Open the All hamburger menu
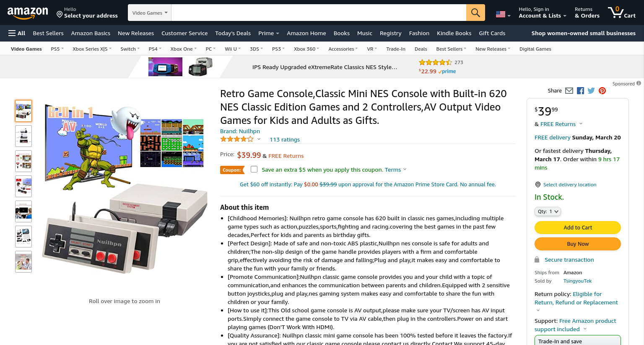Image resolution: width=644 pixels, height=345 pixels. (17, 33)
